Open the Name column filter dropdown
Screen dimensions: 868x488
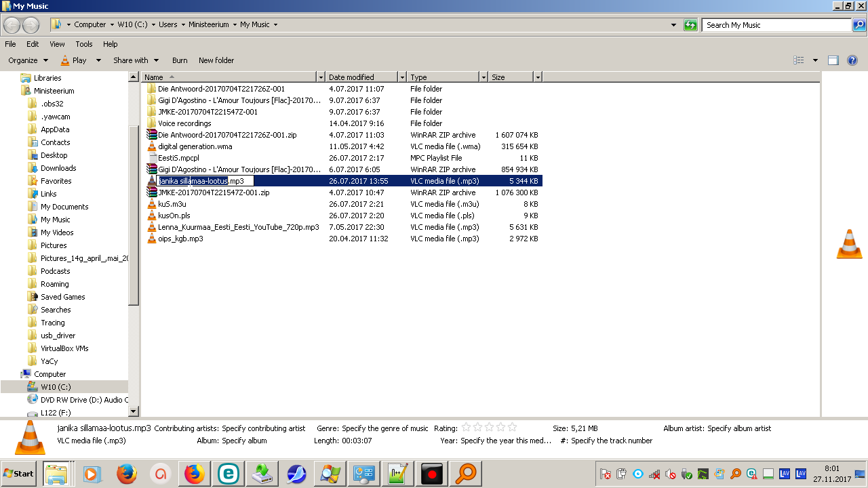(321, 77)
